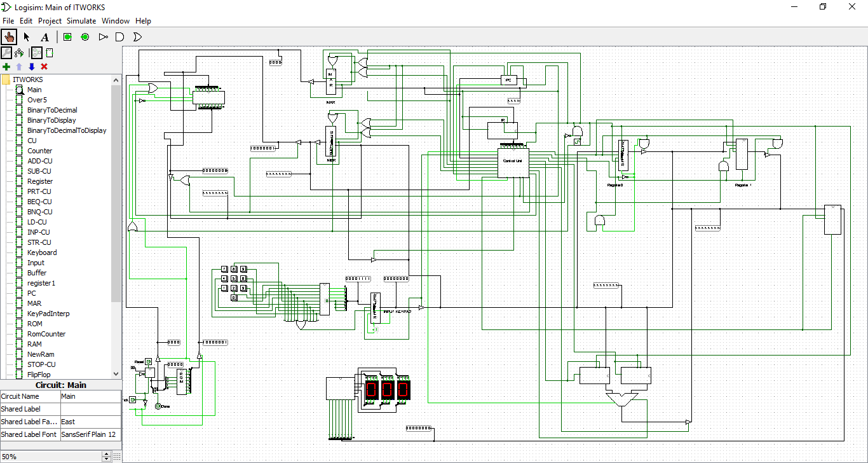Select the ADD-CU circuit

pyautogui.click(x=40, y=161)
